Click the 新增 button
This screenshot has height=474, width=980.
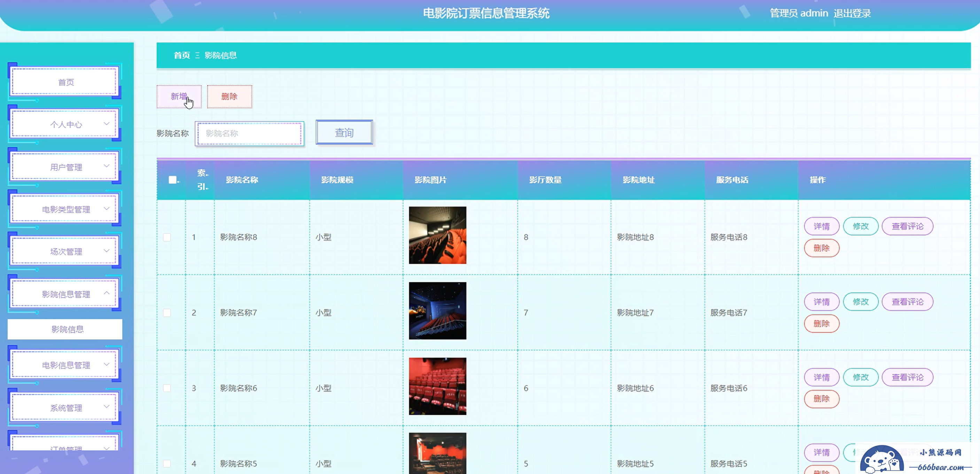pyautogui.click(x=179, y=96)
